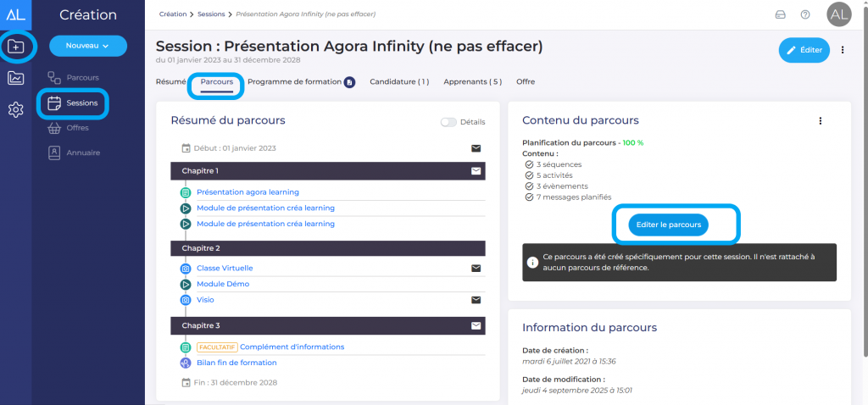Click the AL user avatar
This screenshot has width=868, height=405.
838,14
